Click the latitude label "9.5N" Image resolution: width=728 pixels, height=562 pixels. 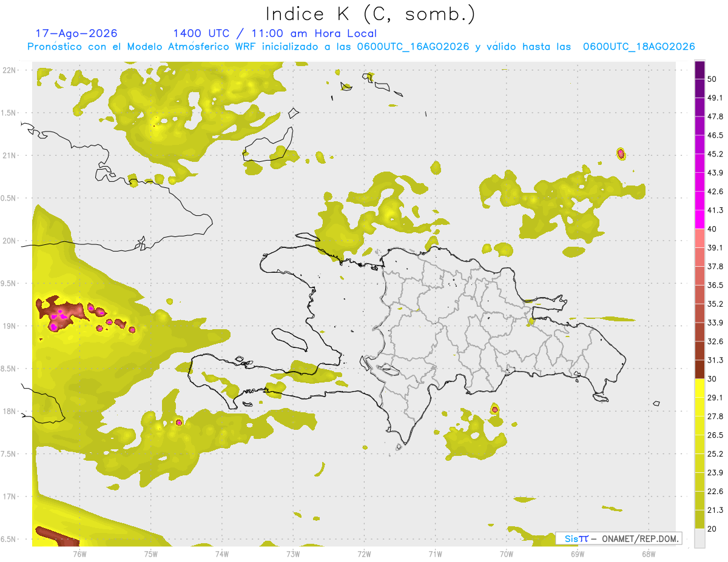pyautogui.click(x=9, y=284)
